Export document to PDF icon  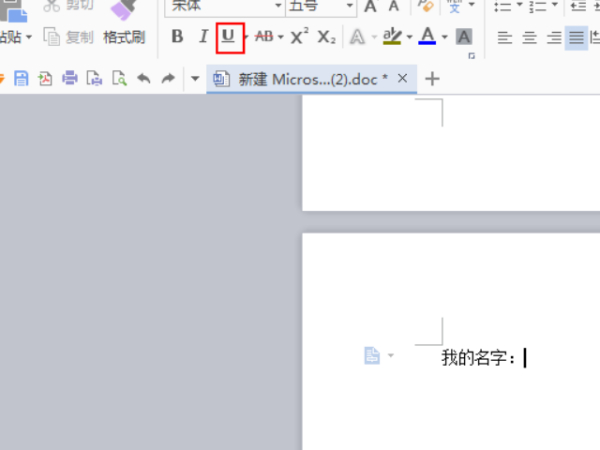tap(45, 78)
